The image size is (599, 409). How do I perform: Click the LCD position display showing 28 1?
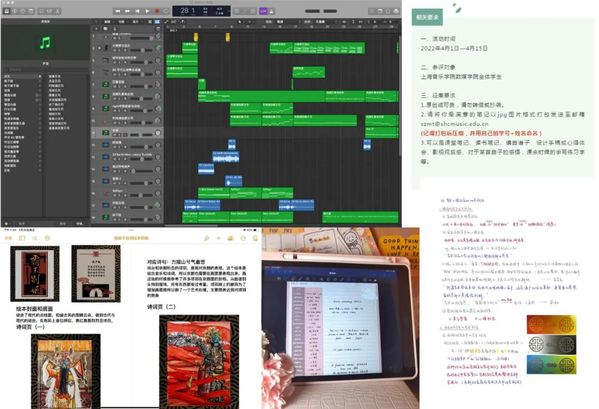[188, 11]
